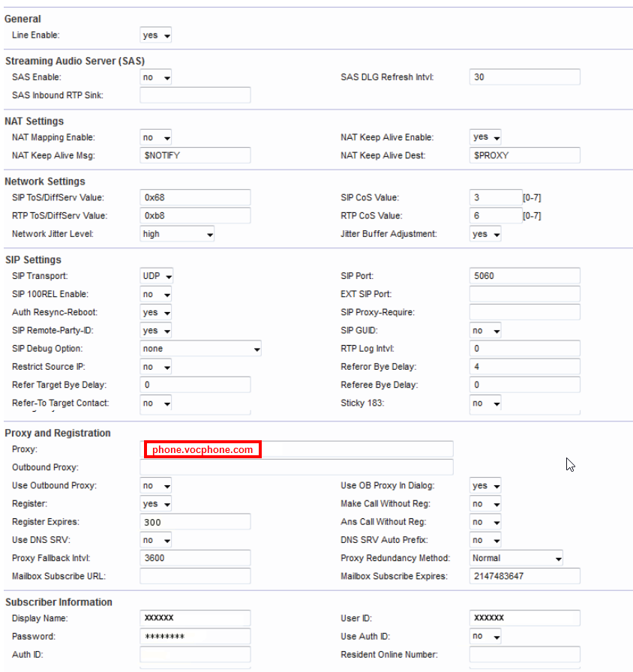Viewport: 633px width, 672px height.
Task: Toggle the Register dropdown
Action: (x=156, y=504)
